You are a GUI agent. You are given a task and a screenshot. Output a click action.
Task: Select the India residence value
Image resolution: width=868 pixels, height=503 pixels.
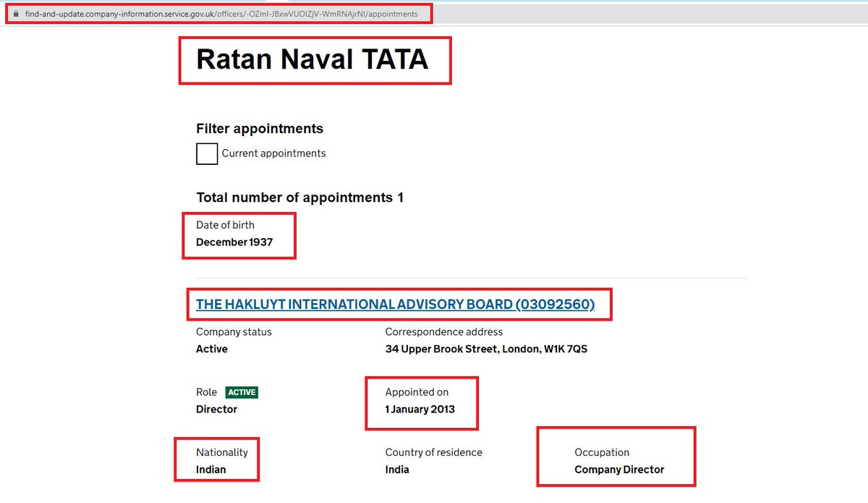(x=397, y=470)
